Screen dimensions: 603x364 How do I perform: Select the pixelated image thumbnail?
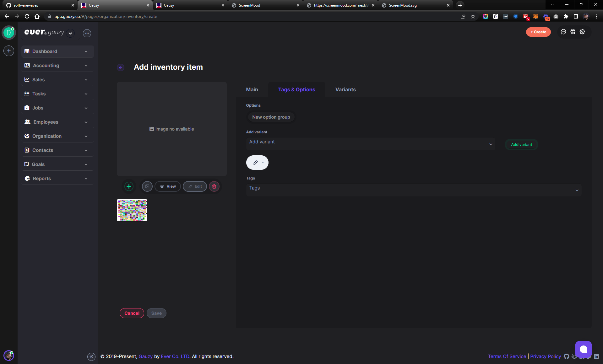[x=132, y=210]
